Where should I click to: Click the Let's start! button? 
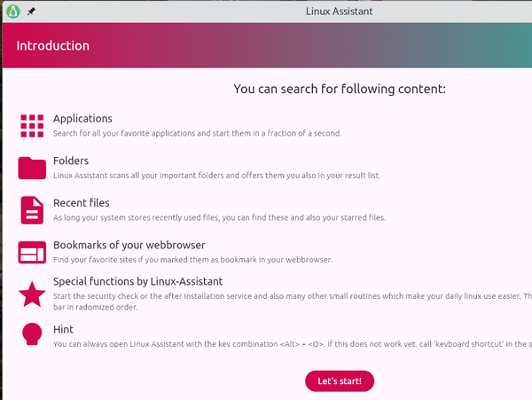340,381
